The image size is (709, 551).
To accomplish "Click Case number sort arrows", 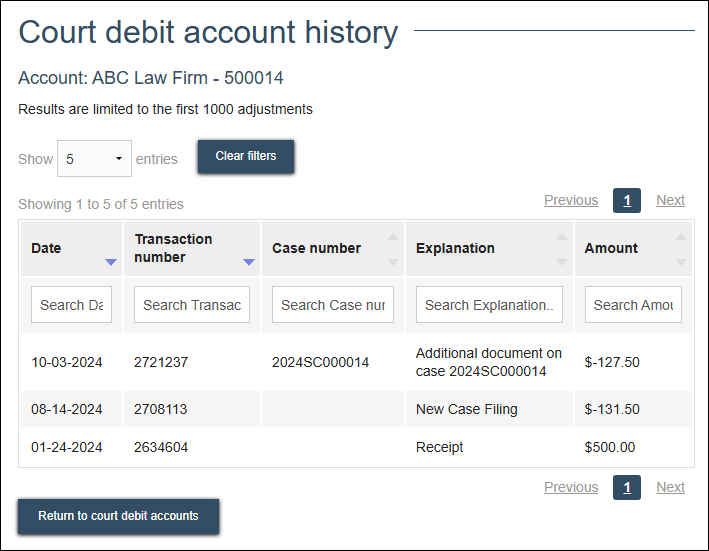I will point(393,249).
